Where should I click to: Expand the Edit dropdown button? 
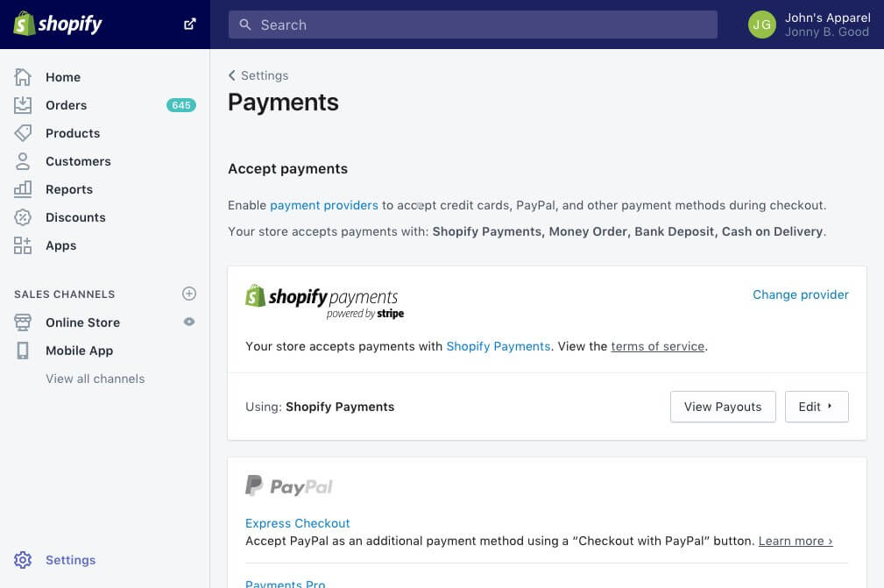(816, 407)
